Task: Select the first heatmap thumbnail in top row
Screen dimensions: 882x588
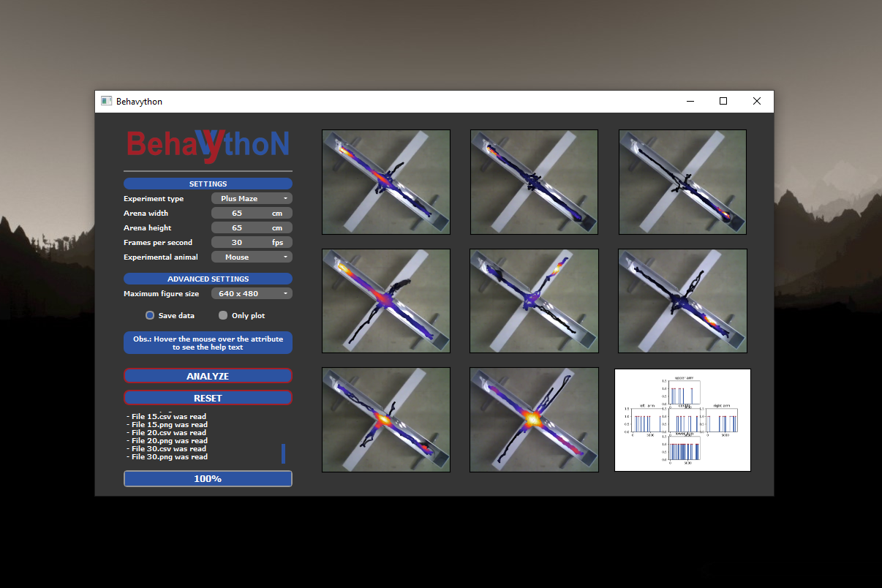Action: point(386,182)
